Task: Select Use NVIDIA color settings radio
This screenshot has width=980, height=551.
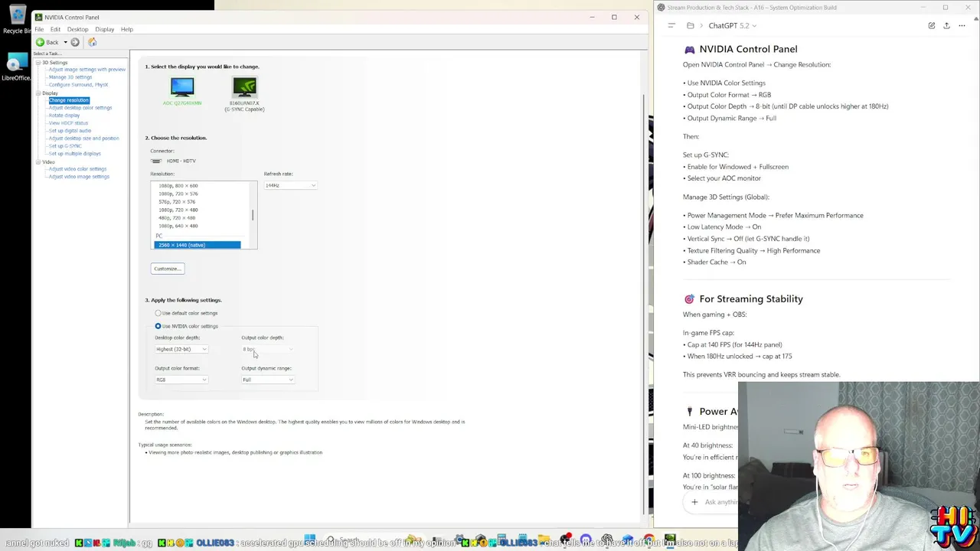Action: [158, 326]
